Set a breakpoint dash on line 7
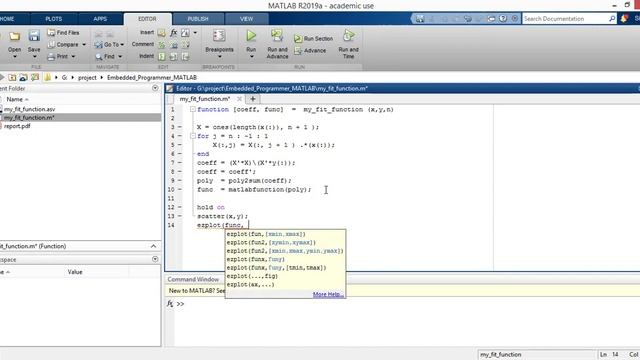This screenshot has width=640, height=360. point(180,163)
